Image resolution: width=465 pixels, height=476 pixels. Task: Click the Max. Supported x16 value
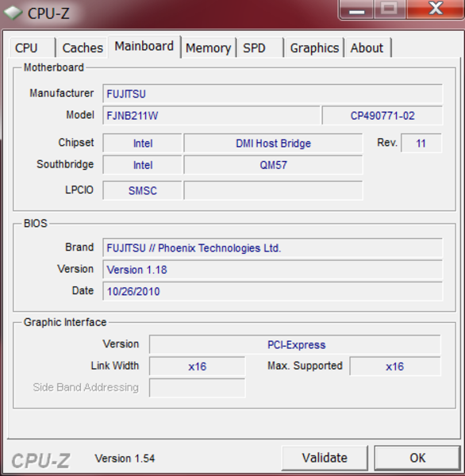(x=395, y=367)
